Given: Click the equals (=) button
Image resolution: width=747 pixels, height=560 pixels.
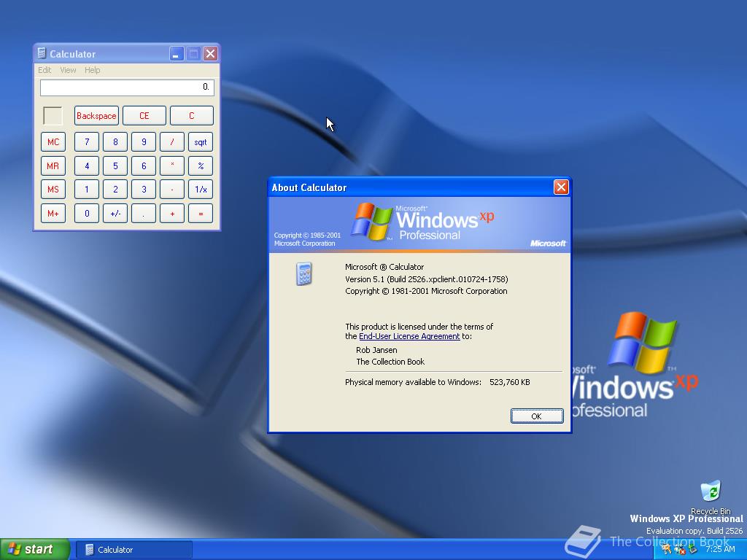Looking at the screenshot, I should point(201,214).
